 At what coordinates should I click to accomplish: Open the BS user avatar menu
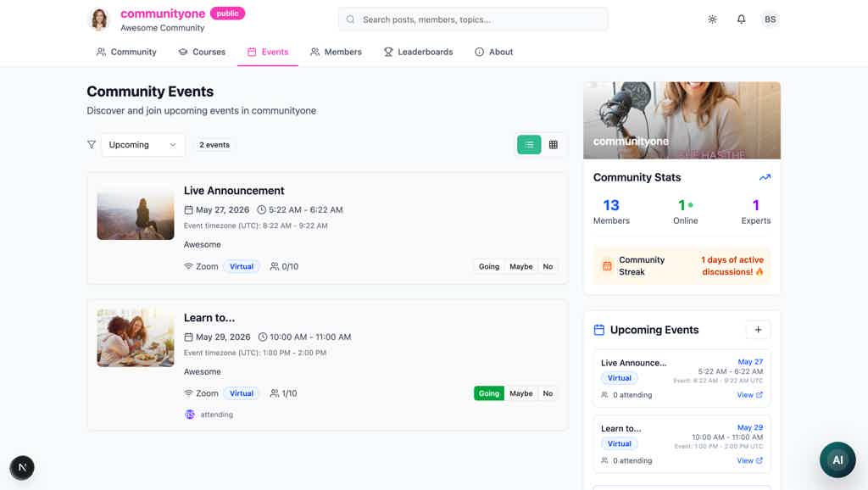[770, 19]
